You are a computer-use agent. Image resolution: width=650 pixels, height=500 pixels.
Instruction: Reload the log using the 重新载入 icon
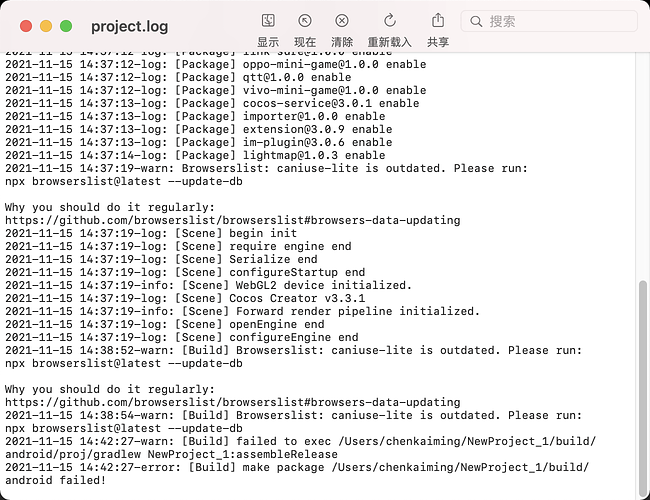coord(390,21)
